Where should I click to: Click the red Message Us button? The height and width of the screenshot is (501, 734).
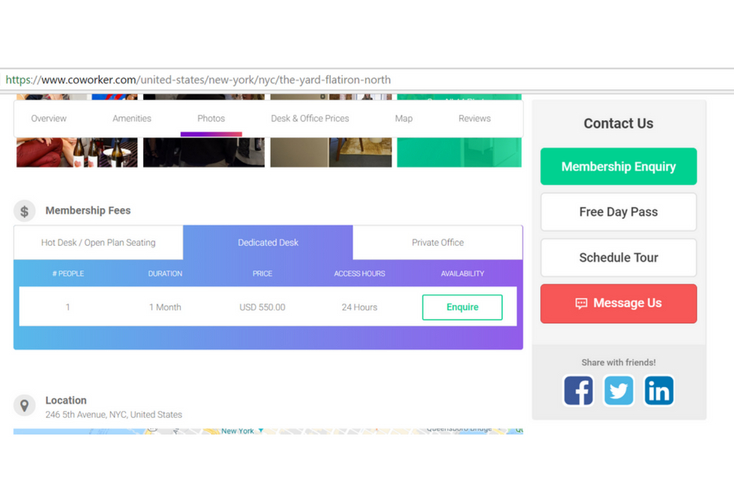point(618,303)
